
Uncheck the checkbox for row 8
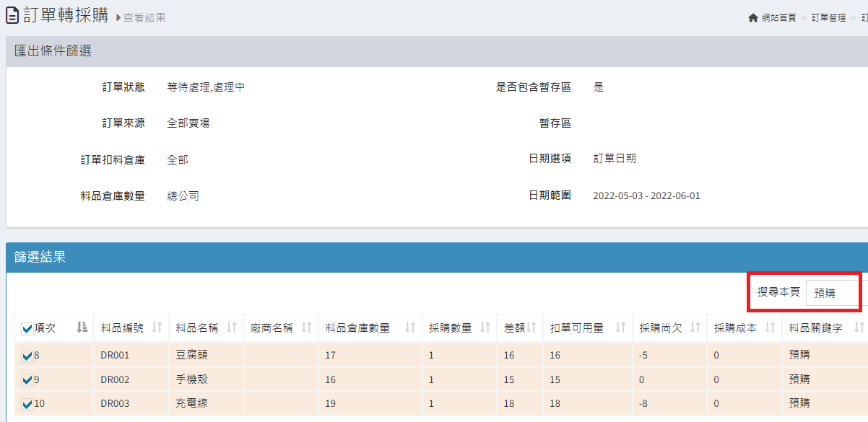coord(27,356)
